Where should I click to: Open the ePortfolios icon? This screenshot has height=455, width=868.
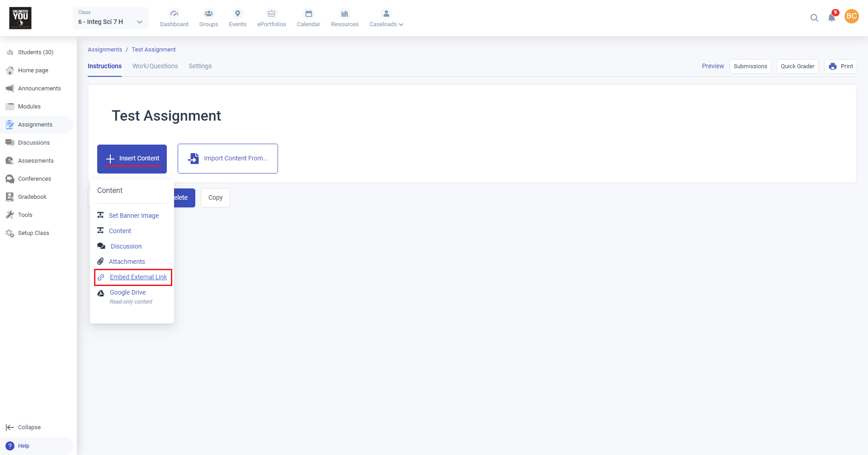click(271, 14)
